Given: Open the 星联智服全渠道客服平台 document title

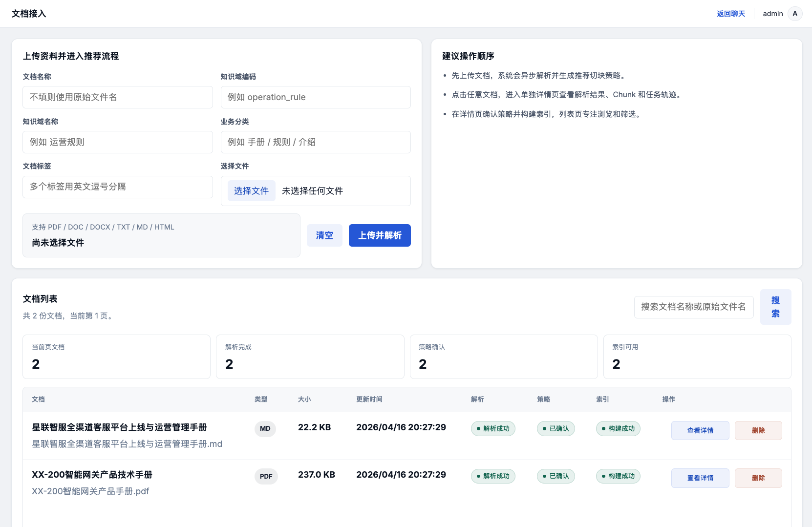Looking at the screenshot, I should [x=119, y=427].
